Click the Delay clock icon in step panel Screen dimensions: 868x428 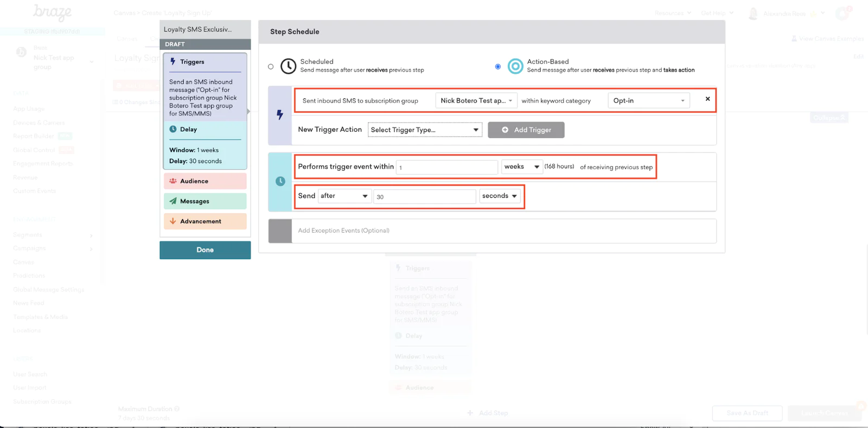pos(173,129)
